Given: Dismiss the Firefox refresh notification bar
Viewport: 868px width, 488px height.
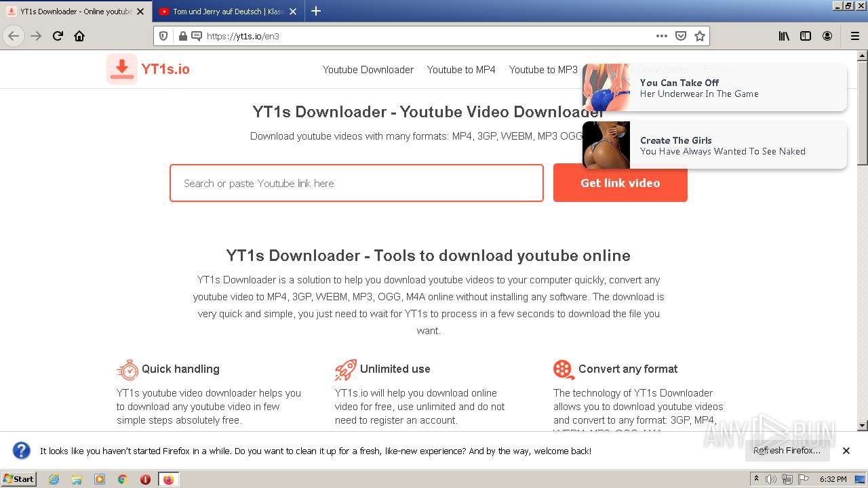Looking at the screenshot, I should click(x=846, y=451).
